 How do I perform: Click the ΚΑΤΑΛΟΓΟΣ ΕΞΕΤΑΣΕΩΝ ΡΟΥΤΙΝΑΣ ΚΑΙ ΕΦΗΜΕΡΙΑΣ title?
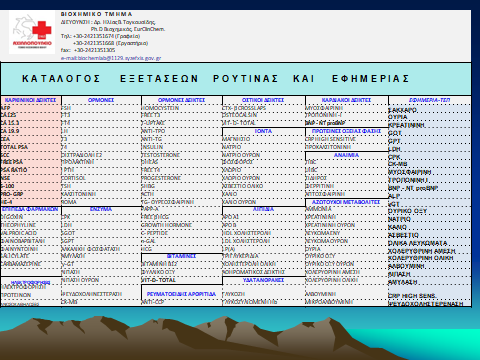(215, 79)
